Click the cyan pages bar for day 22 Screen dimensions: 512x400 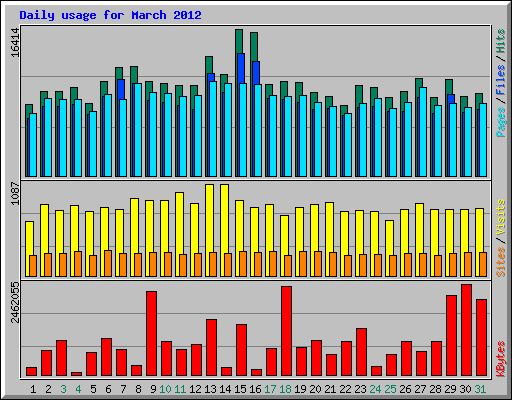(x=348, y=145)
